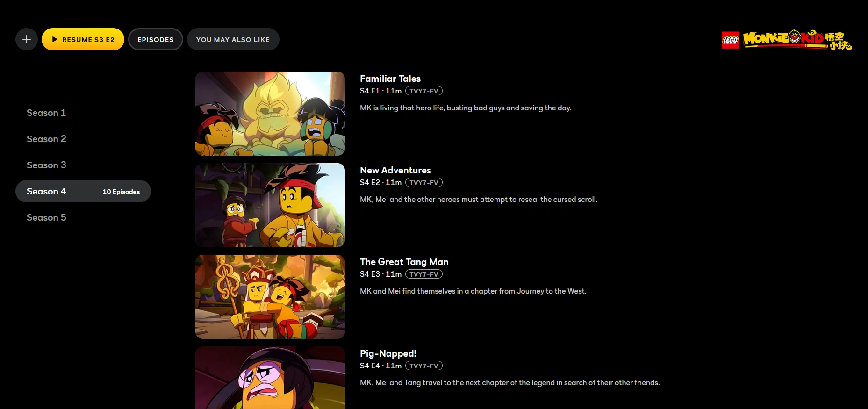Open the You May Also Like tab

tap(233, 39)
